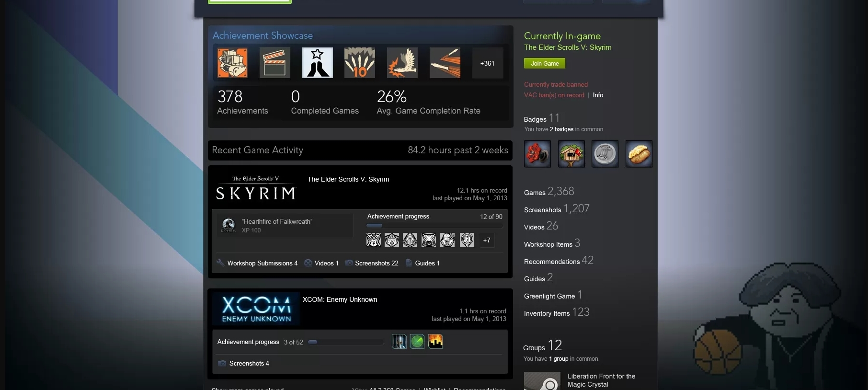This screenshot has width=868, height=390.
Task: Open Skyrim Workshop Submissions 4
Action: [263, 263]
